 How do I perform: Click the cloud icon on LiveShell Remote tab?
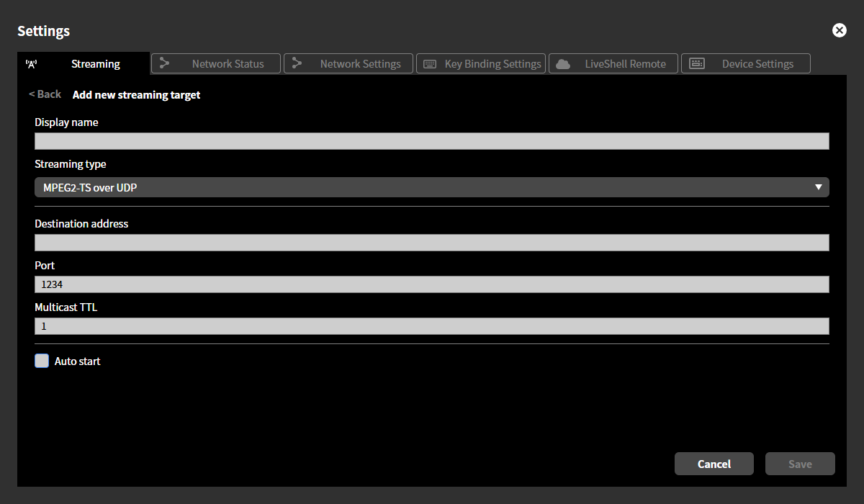[563, 63]
